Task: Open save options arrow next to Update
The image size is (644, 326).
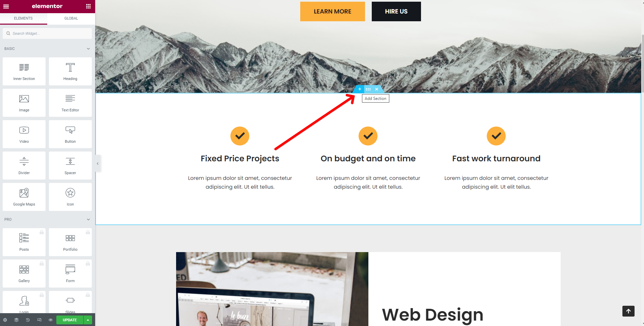Action: [x=88, y=320]
